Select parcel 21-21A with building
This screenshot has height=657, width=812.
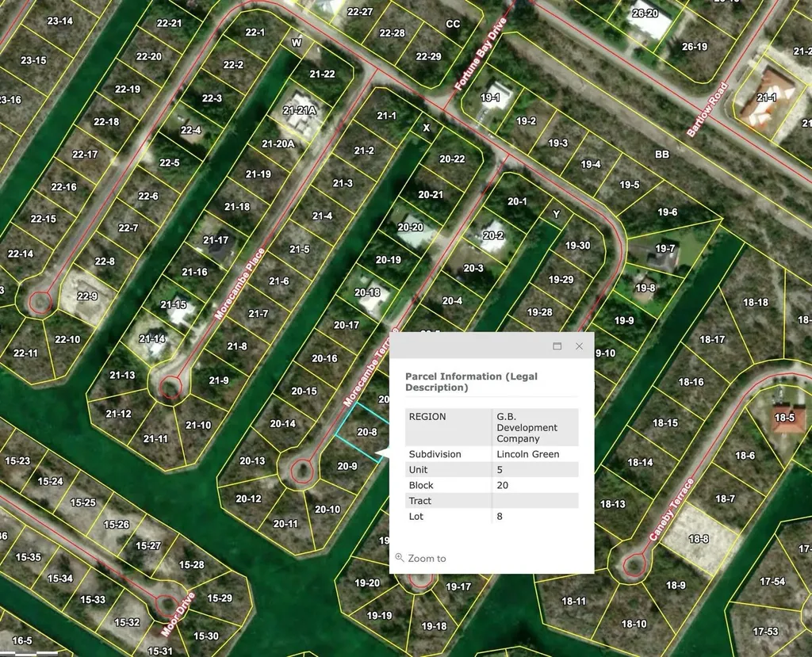299,110
